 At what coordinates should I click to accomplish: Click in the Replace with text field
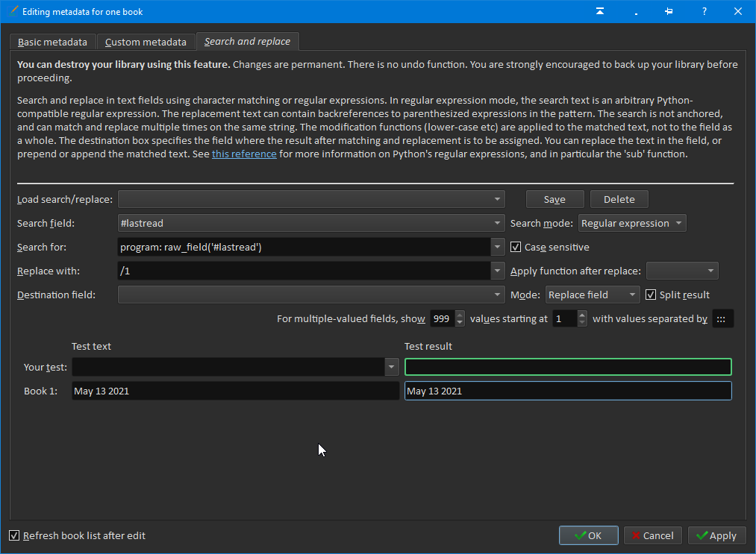point(304,271)
